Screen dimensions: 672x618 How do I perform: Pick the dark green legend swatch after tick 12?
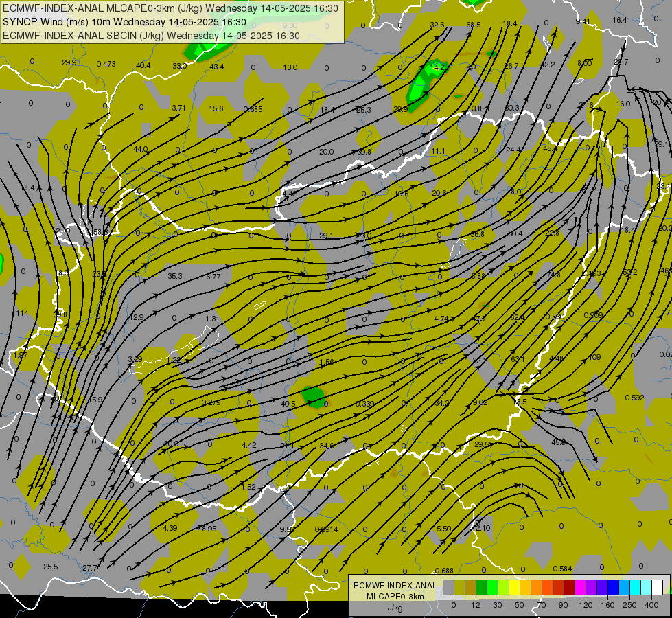[x=482, y=588]
